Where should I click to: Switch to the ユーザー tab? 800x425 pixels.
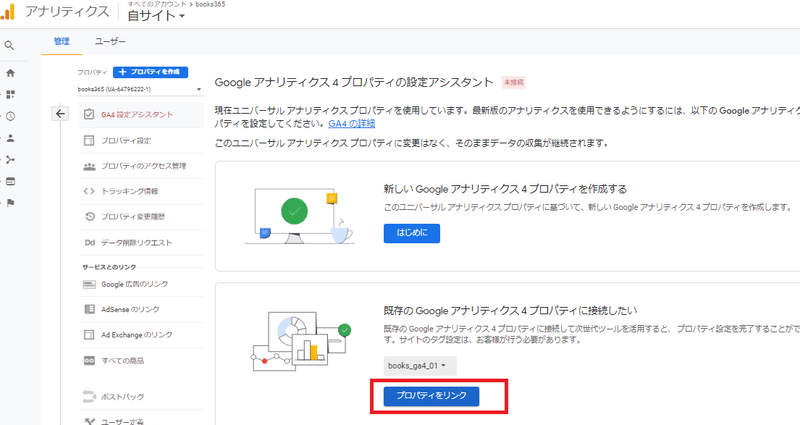click(x=110, y=41)
